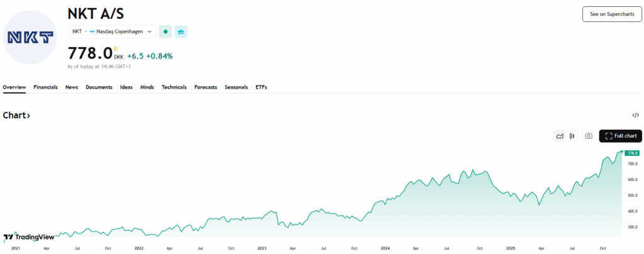The image size is (644, 254).
Task: Open the embed code icon
Action: 635,115
